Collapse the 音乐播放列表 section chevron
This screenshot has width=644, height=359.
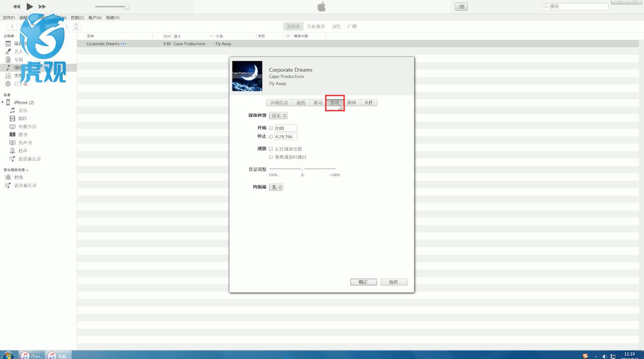(x=27, y=170)
